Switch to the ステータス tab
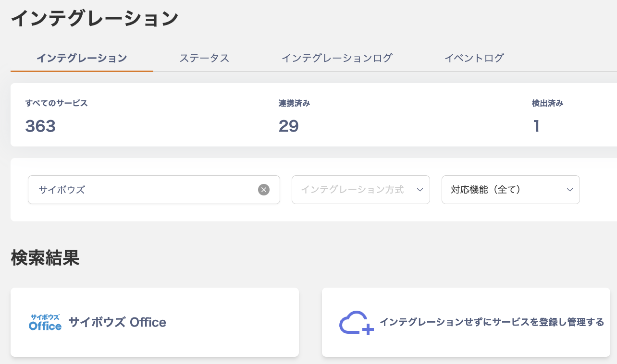The image size is (617, 364). 204,58
